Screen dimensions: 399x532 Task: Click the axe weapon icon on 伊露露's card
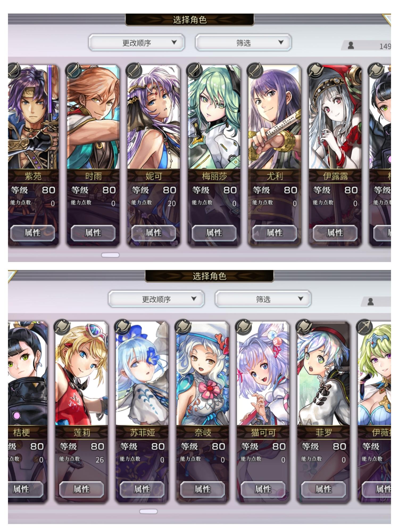point(316,70)
